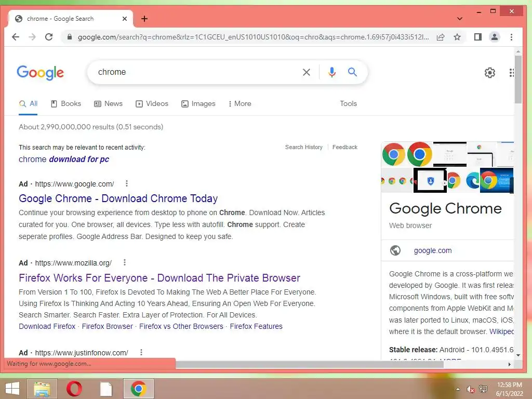532x399 pixels.
Task: Click 'Firefox vs Other Browsers' sitelink
Action: click(x=181, y=326)
